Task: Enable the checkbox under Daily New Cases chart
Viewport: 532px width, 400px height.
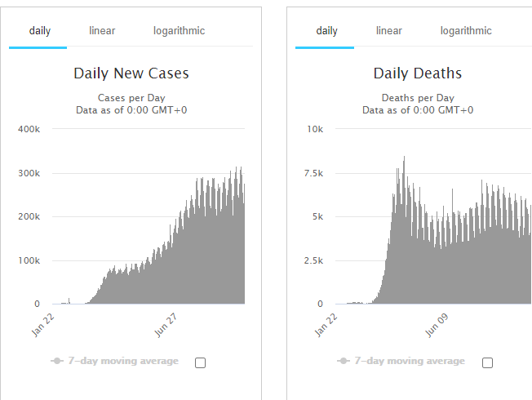Action: pos(201,362)
